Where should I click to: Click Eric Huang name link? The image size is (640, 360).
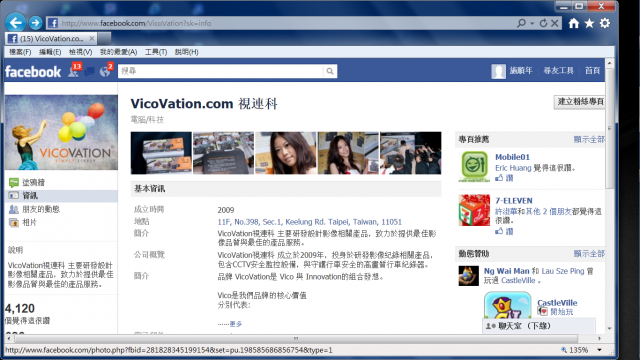click(513, 168)
